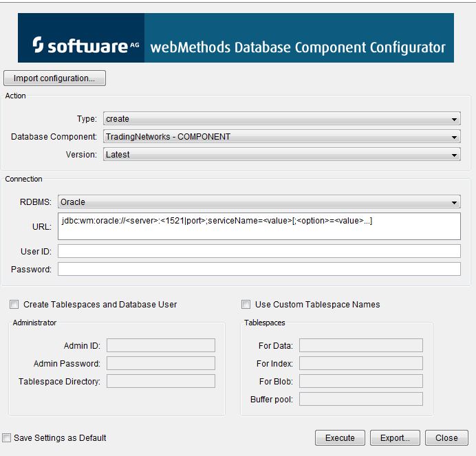Select the Admin ID field
The height and width of the screenshot is (456, 476).
pos(161,345)
